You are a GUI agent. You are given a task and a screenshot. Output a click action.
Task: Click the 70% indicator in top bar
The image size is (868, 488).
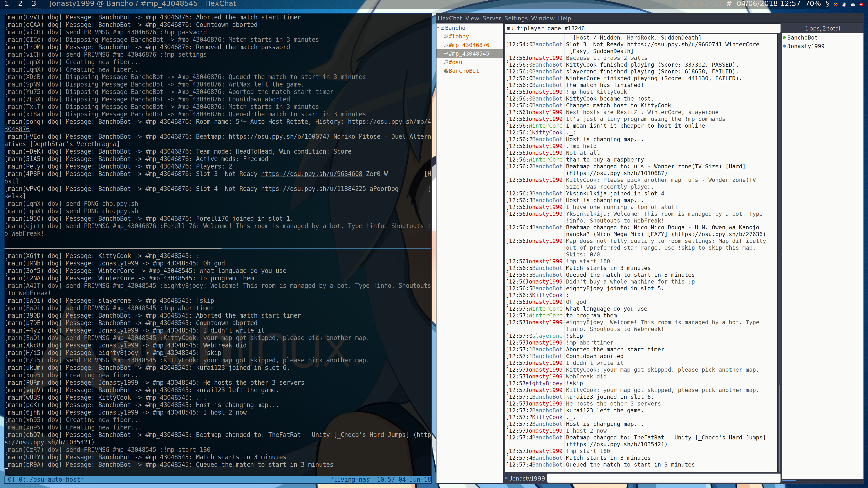click(813, 4)
